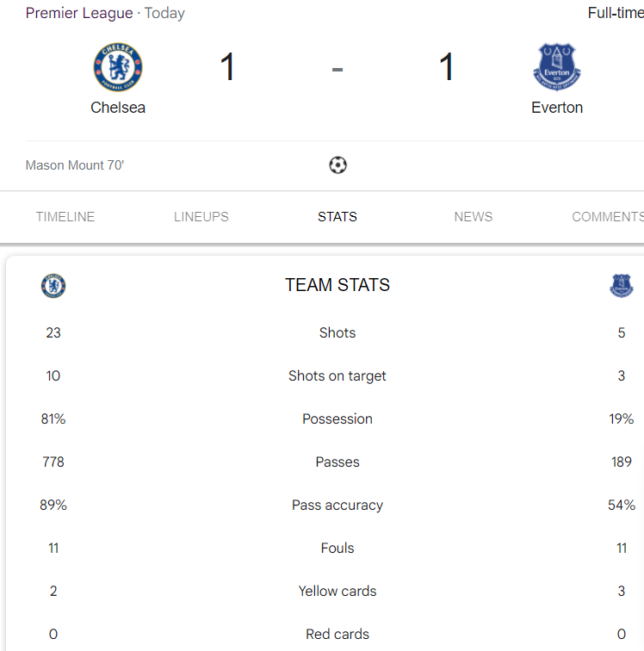Click the Mason Mount 70' goal entry
Image resolution: width=644 pixels, height=651 pixels.
click(x=75, y=164)
